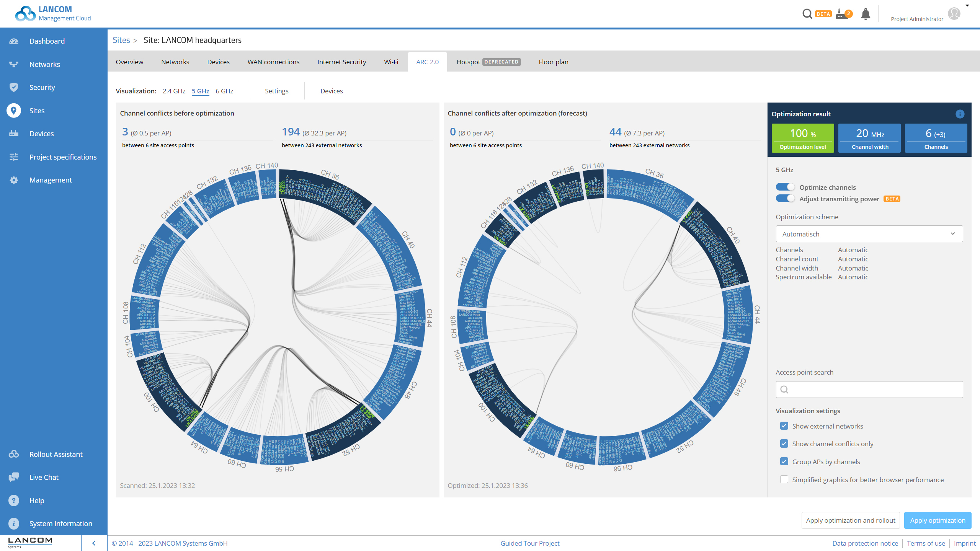Open ARC Settings sub-tab

276,91
